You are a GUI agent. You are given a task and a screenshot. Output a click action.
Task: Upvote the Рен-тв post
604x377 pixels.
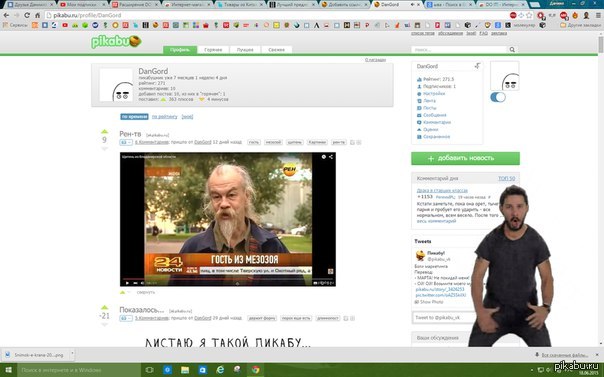tap(104, 131)
